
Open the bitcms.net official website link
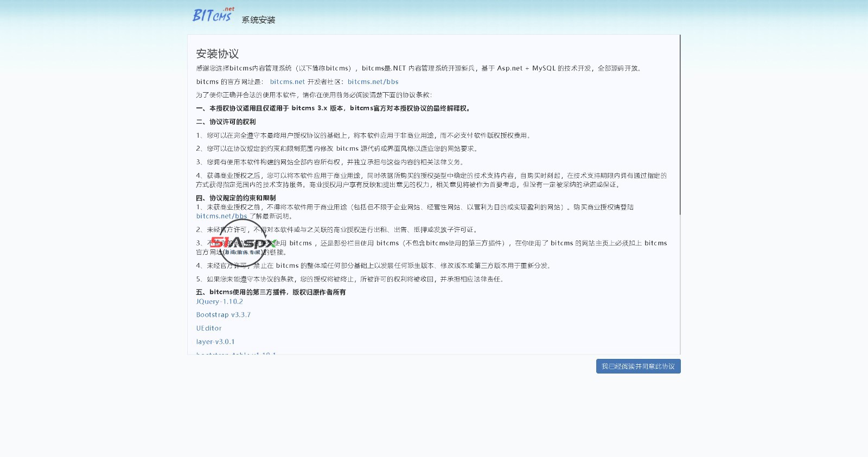[288, 82]
